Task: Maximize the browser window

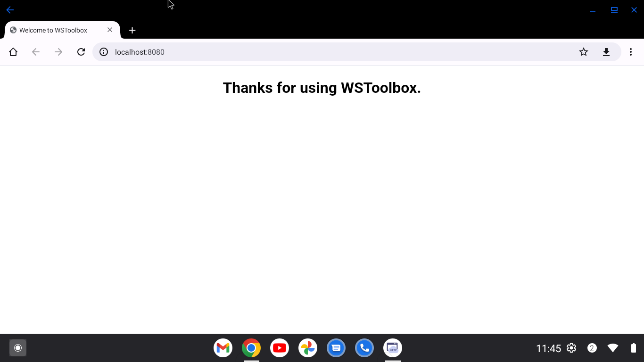Action: pos(614,10)
